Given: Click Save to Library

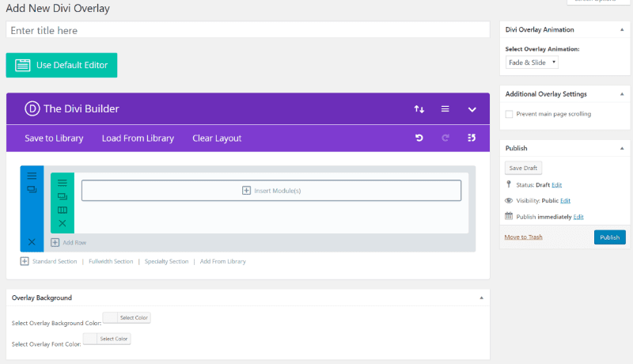Looking at the screenshot, I should coord(54,138).
